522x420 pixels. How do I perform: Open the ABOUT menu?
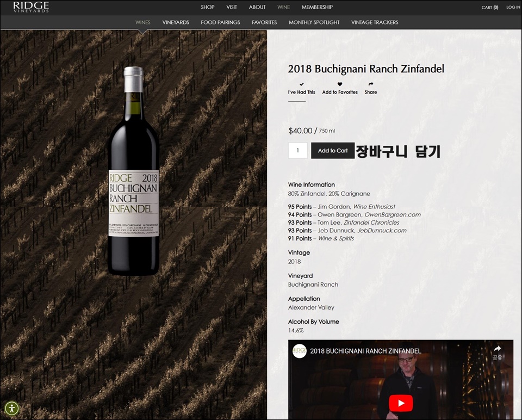[x=257, y=7]
